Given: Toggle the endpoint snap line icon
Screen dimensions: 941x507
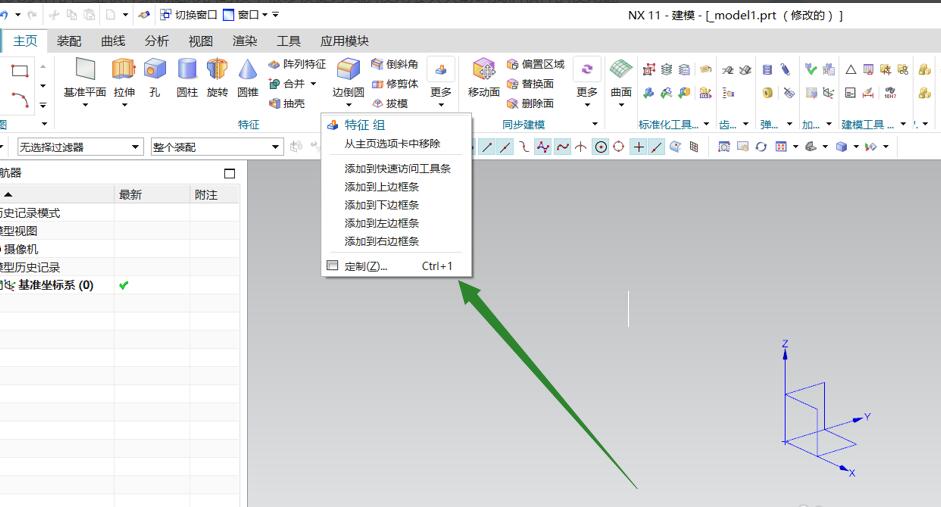Looking at the screenshot, I should [x=487, y=146].
